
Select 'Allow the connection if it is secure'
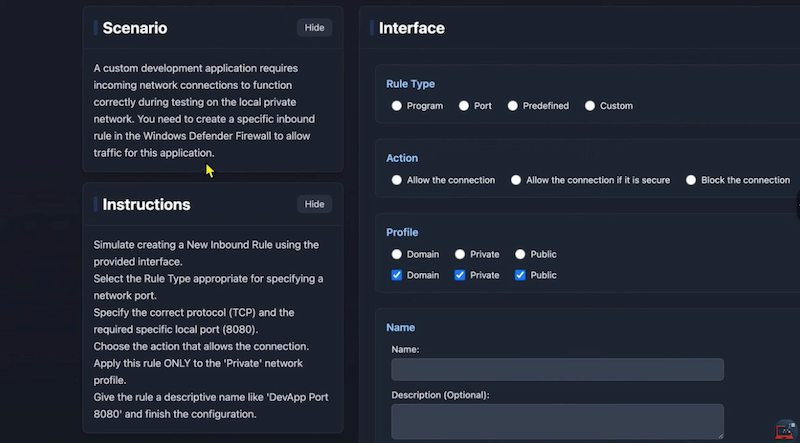point(516,180)
